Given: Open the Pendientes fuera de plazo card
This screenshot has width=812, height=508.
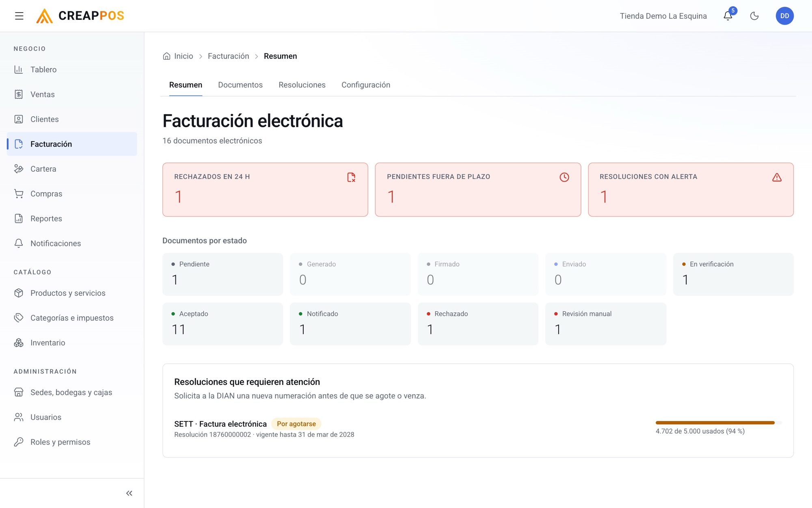Looking at the screenshot, I should [478, 190].
